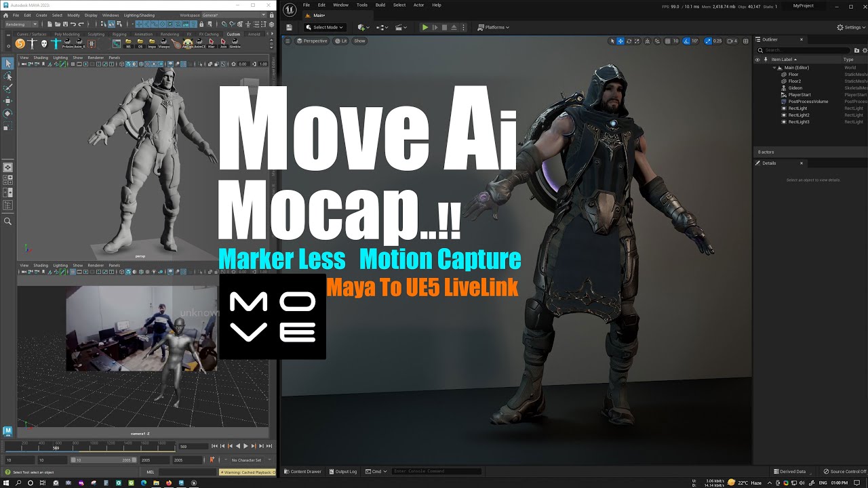This screenshot has width=868, height=488.
Task: Click the Unreal Engine logo icon
Action: [290, 9]
